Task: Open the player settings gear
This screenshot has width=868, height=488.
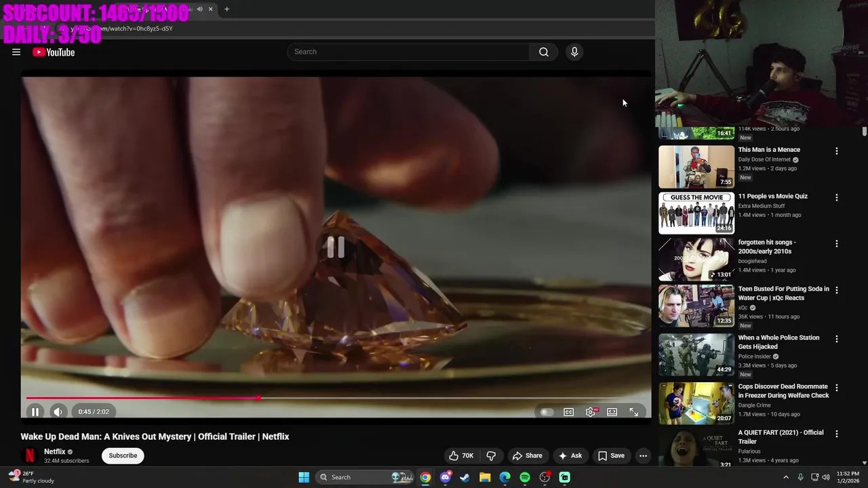Action: coord(591,412)
